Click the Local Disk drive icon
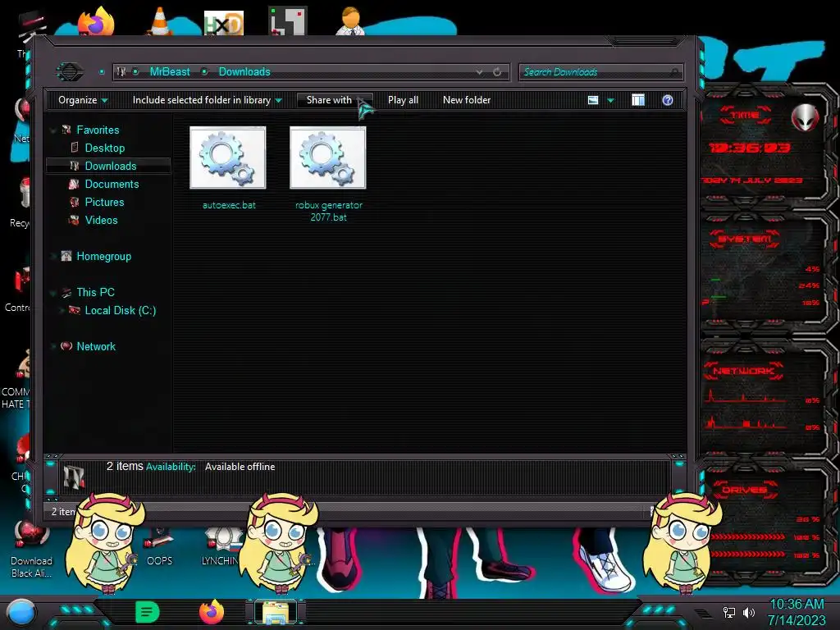The width and height of the screenshot is (840, 630). 75,310
